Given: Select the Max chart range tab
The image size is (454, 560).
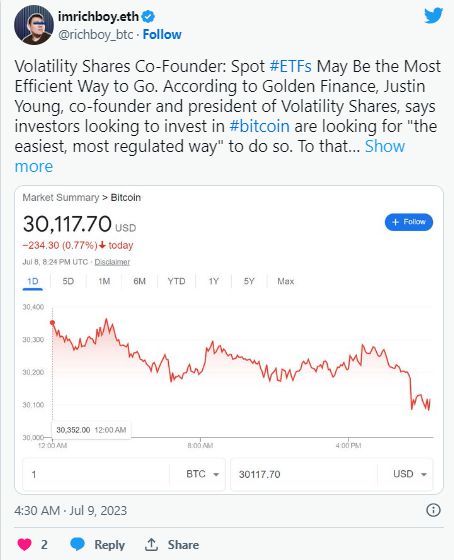Looking at the screenshot, I should tap(285, 281).
